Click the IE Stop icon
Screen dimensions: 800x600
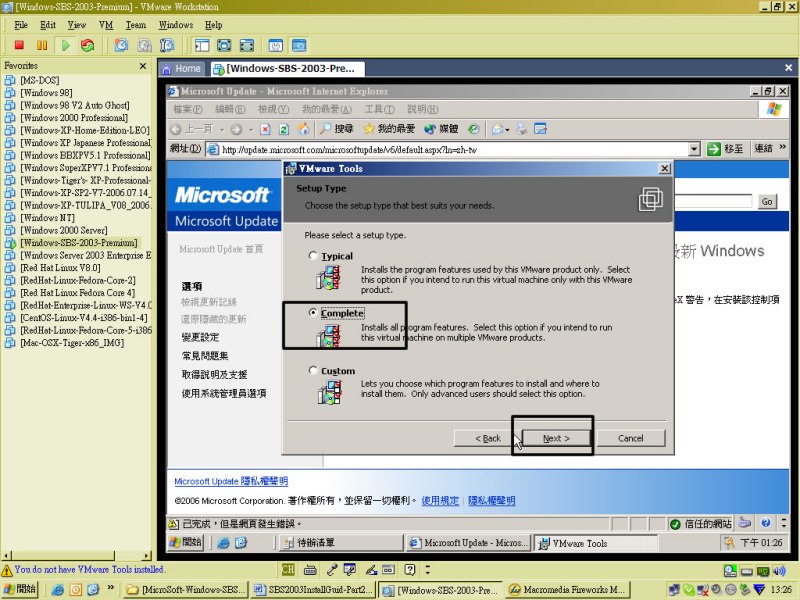coord(265,129)
